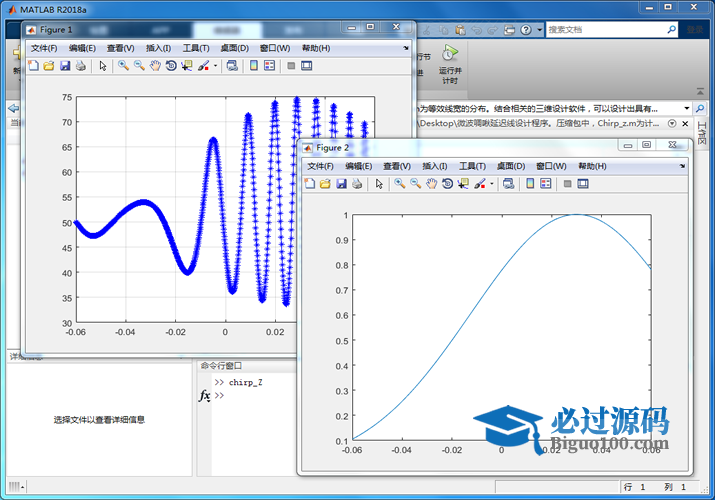Select Edit Plot arrow in Figure 2 toolbar
This screenshot has height=500, width=715.
[379, 184]
